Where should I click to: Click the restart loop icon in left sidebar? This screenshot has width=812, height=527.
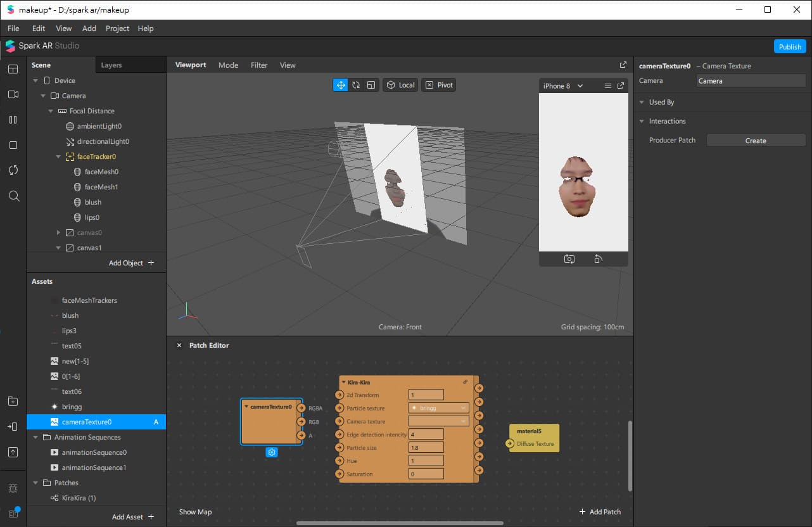pos(13,170)
